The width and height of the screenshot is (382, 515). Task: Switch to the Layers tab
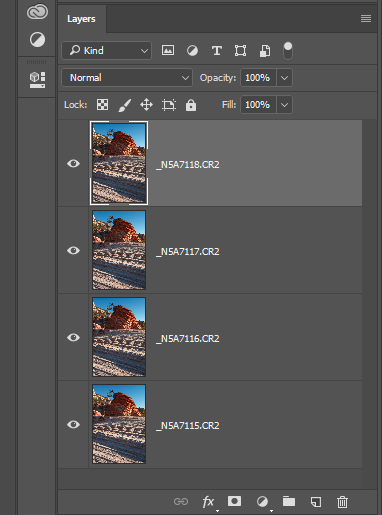[81, 19]
